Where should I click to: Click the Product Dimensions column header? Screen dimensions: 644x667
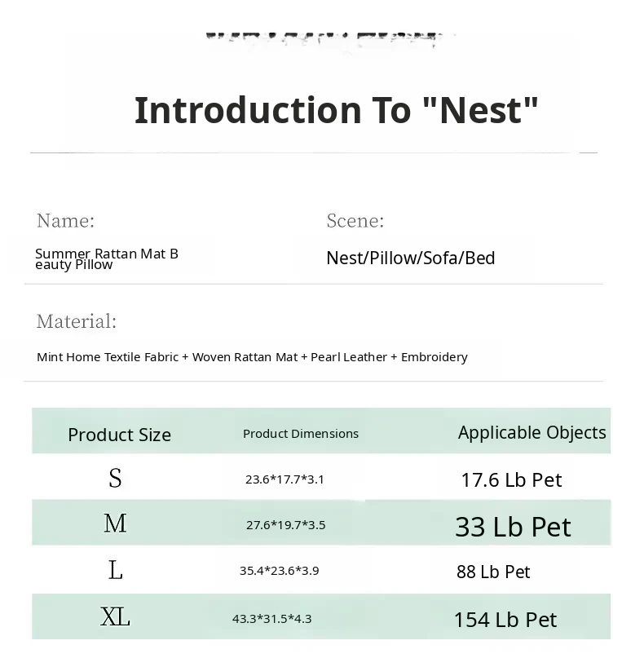[300, 433]
